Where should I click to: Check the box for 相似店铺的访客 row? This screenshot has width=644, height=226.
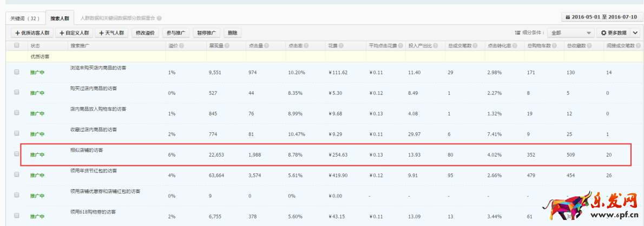(17, 154)
